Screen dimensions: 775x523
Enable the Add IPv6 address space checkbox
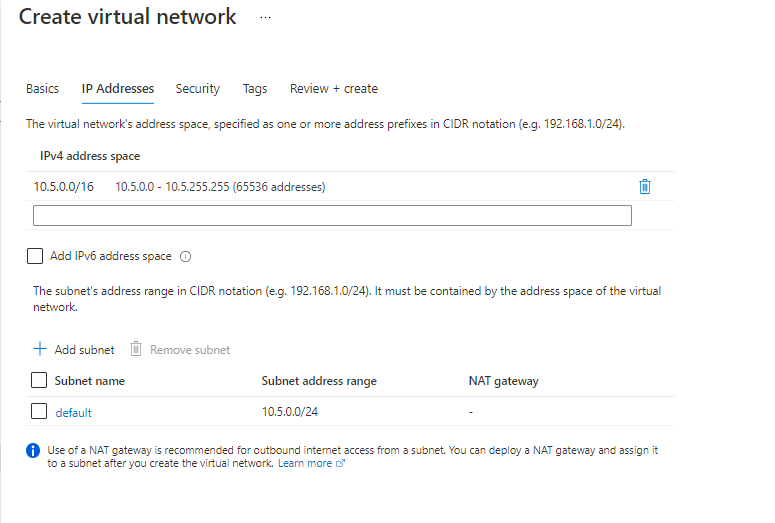[x=35, y=257]
